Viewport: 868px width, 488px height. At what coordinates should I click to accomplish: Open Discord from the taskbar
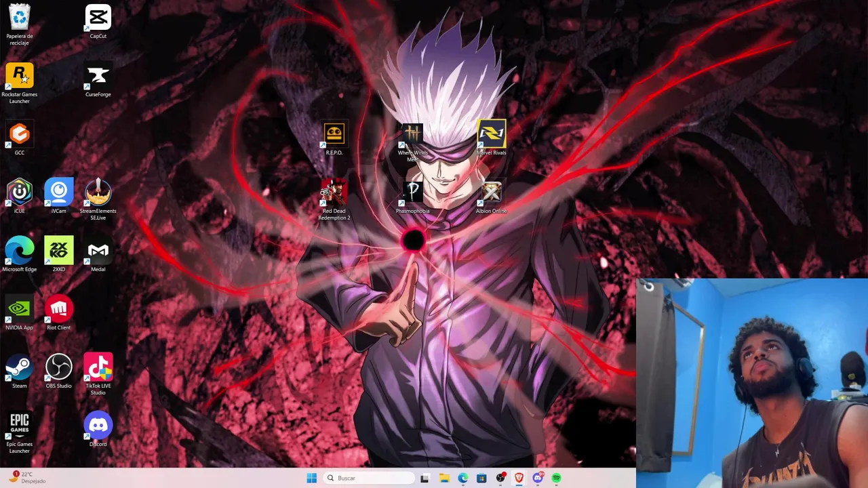tap(538, 478)
